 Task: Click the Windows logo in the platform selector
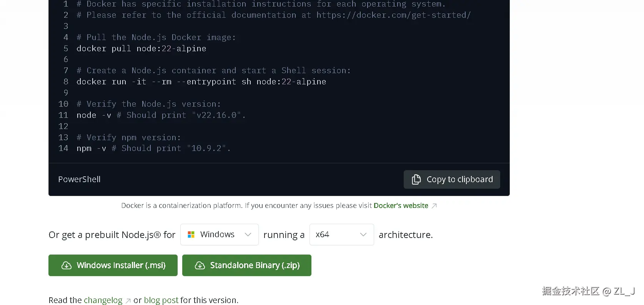pos(191,235)
